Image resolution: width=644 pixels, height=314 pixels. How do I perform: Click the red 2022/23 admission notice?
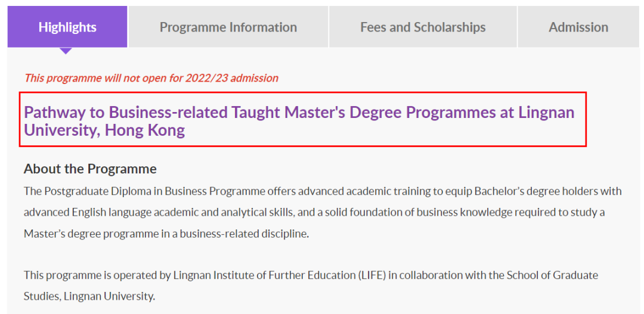click(x=151, y=78)
